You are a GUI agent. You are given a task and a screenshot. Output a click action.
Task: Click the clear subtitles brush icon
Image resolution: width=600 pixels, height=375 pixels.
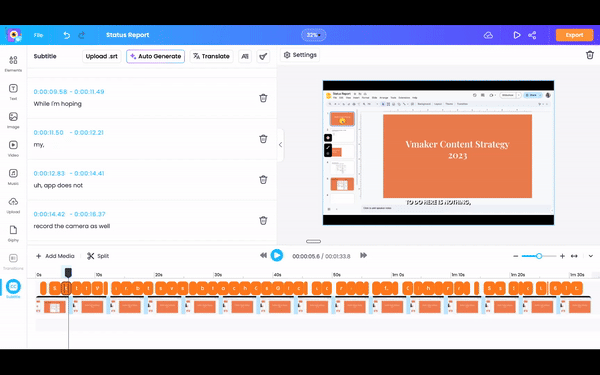tap(263, 56)
